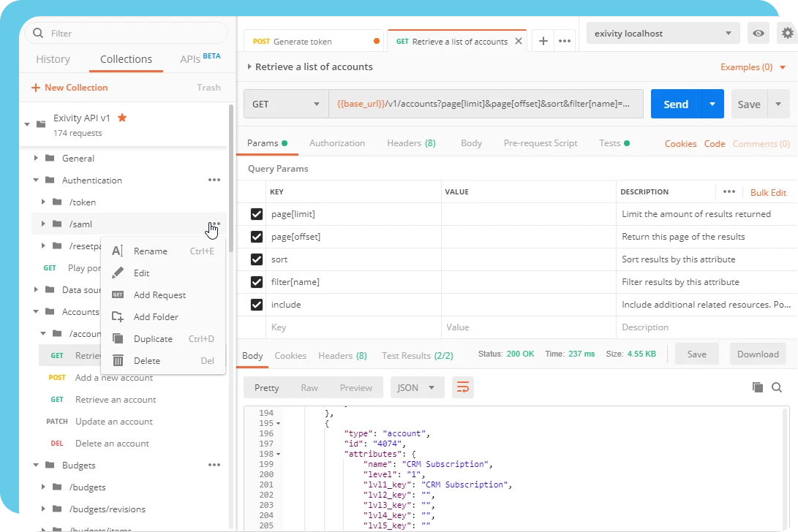This screenshot has height=532, width=798.
Task: Open the Save button dropdown arrow
Action: coord(779,104)
